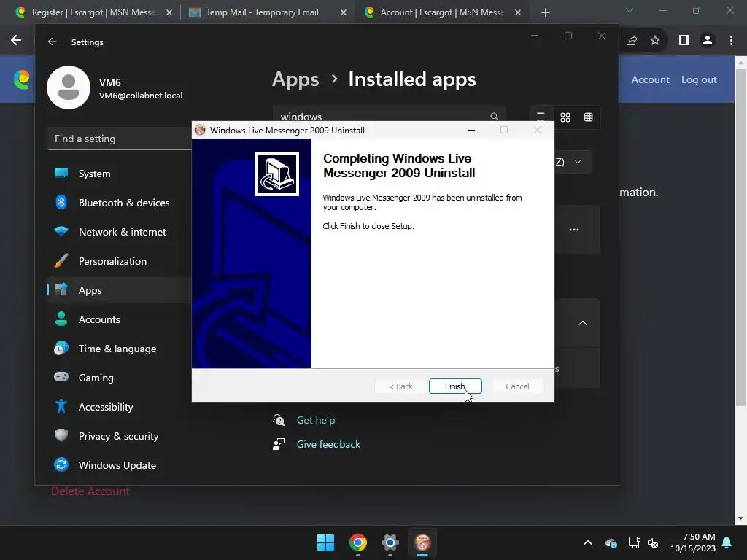
Task: Switch to list view layout
Action: (542, 117)
